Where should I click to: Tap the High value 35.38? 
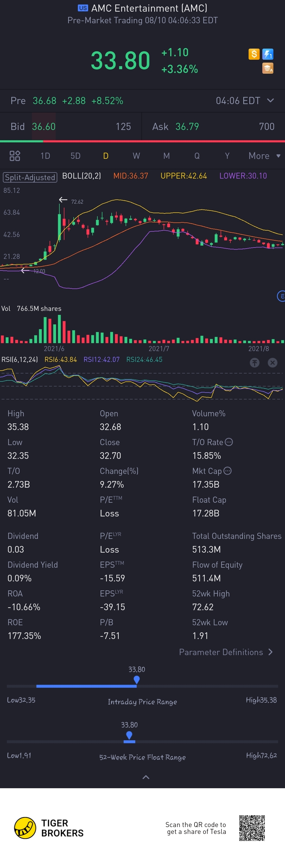coord(18,427)
